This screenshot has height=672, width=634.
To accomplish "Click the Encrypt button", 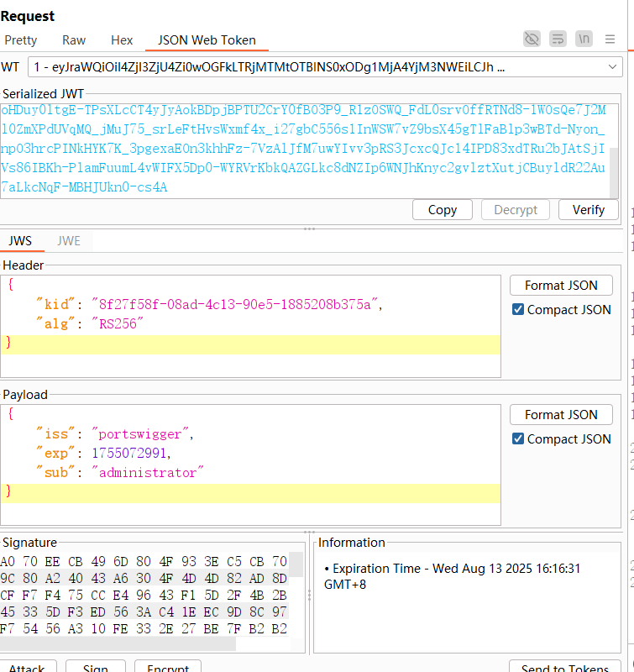I will tap(168, 666).
